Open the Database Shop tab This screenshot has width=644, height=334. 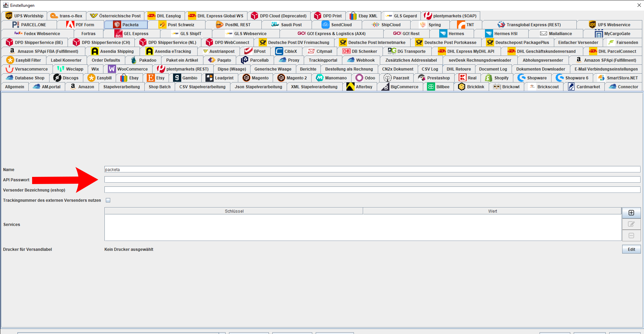25,78
